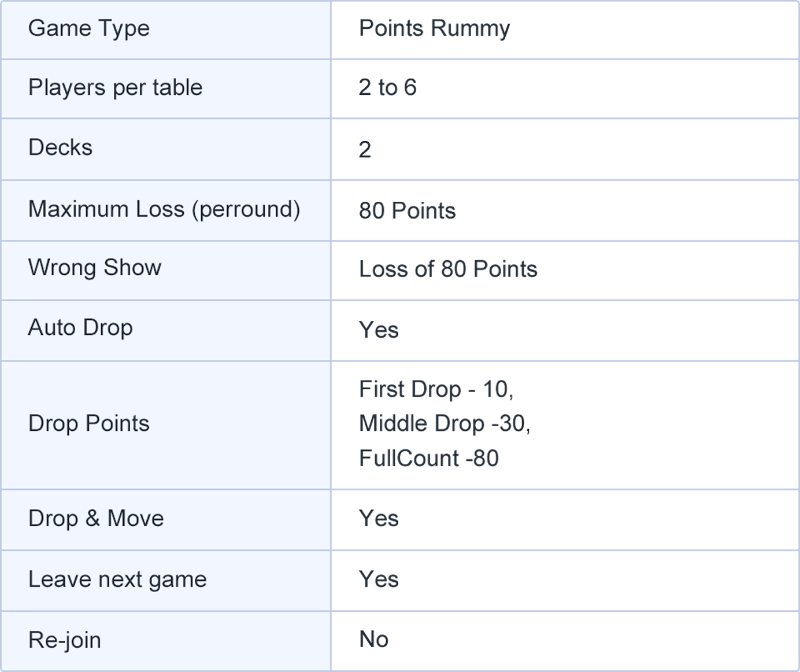Click the "Wrong Show" label cell
800x672 pixels.
click(95, 268)
